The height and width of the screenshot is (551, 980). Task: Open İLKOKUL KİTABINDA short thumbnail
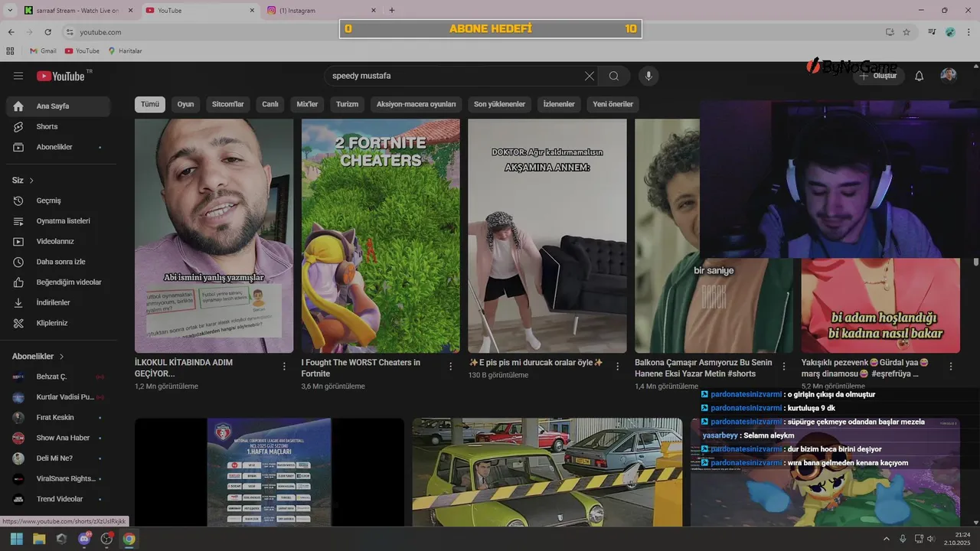point(214,236)
